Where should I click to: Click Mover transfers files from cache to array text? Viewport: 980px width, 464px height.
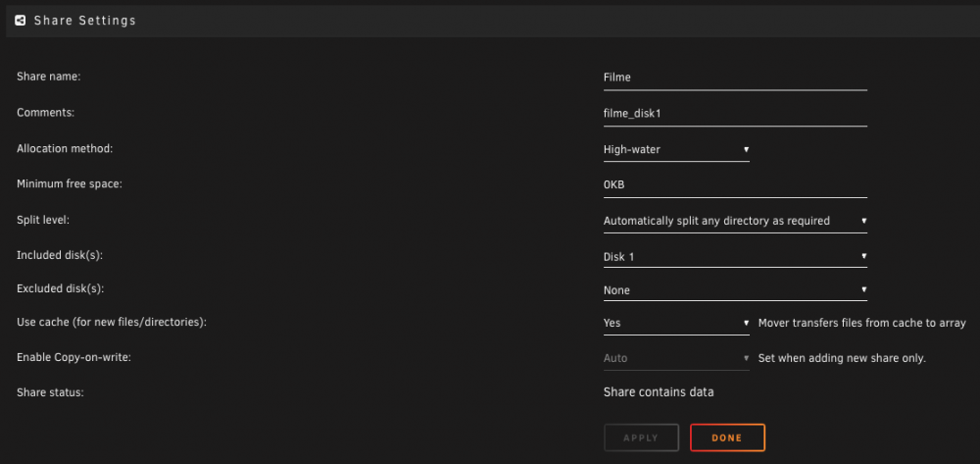tap(861, 324)
